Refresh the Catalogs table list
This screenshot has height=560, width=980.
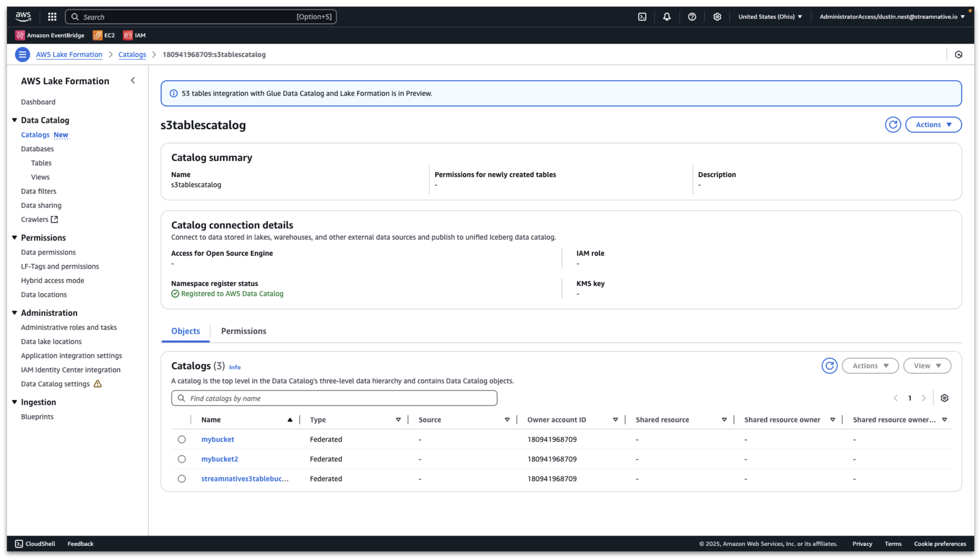(x=829, y=365)
